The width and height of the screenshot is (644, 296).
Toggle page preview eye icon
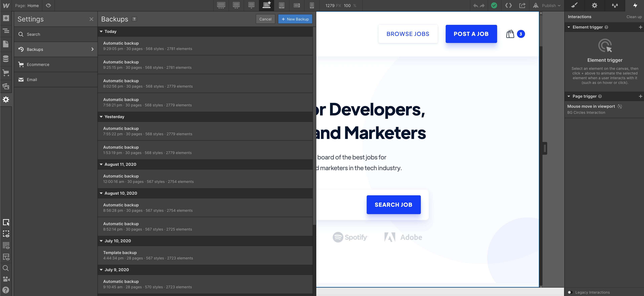(48, 6)
